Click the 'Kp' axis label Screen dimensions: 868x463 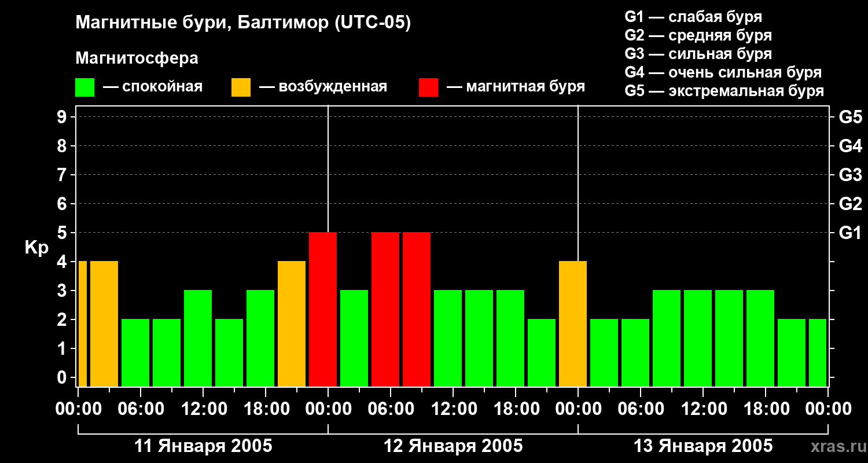(36, 248)
